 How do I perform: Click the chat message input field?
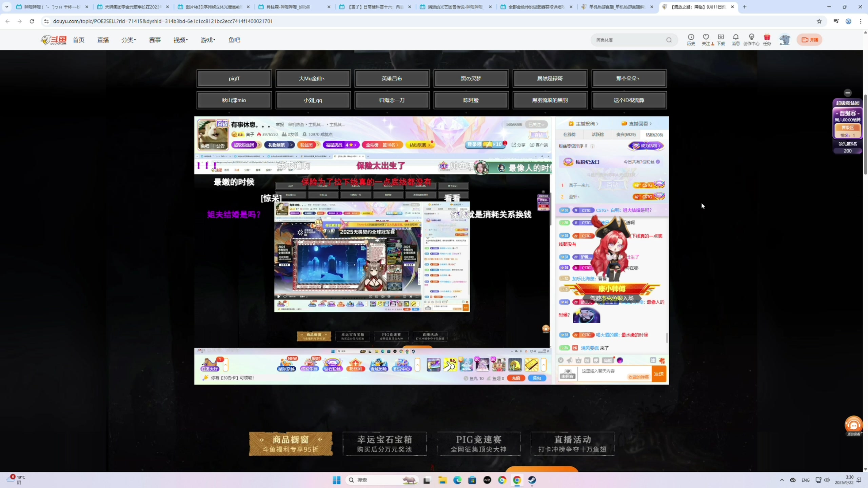[614, 374]
